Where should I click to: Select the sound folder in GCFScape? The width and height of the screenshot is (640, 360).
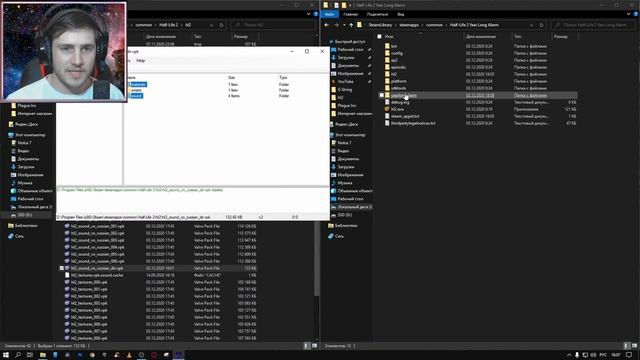[x=135, y=96]
